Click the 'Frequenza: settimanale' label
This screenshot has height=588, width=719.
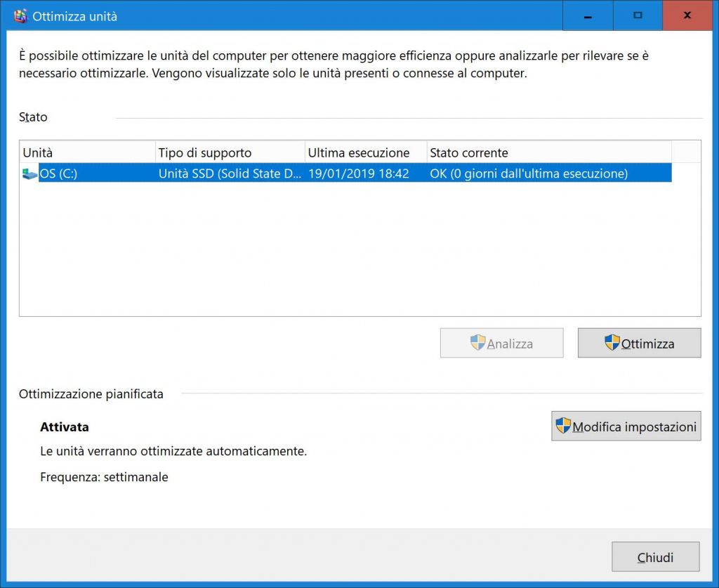[104, 477]
